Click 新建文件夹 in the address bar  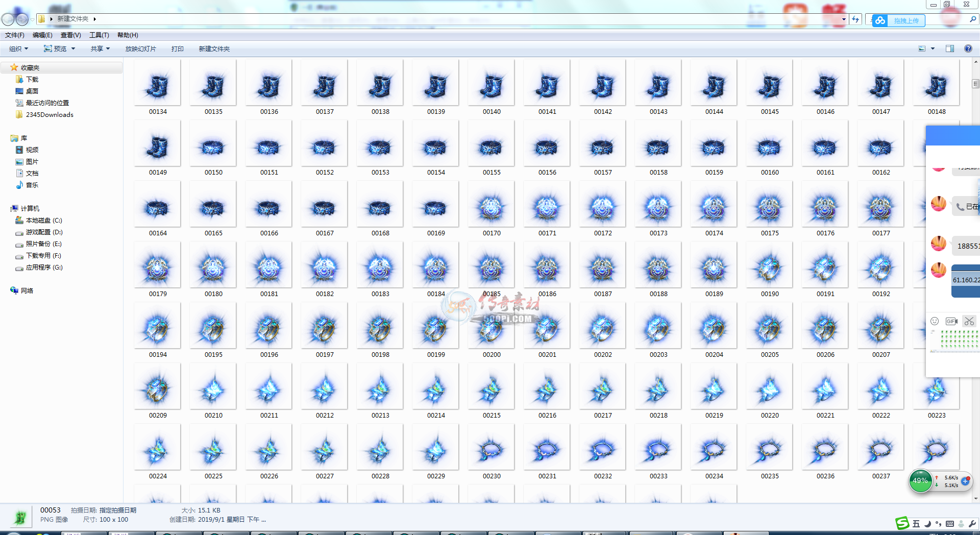tap(72, 19)
